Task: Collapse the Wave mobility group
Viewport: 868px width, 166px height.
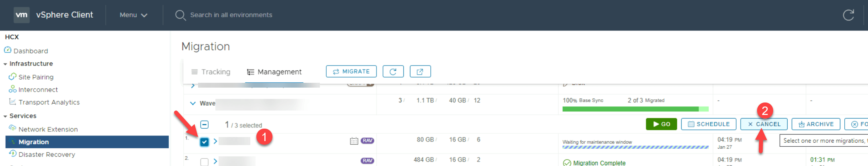Action: [193, 103]
